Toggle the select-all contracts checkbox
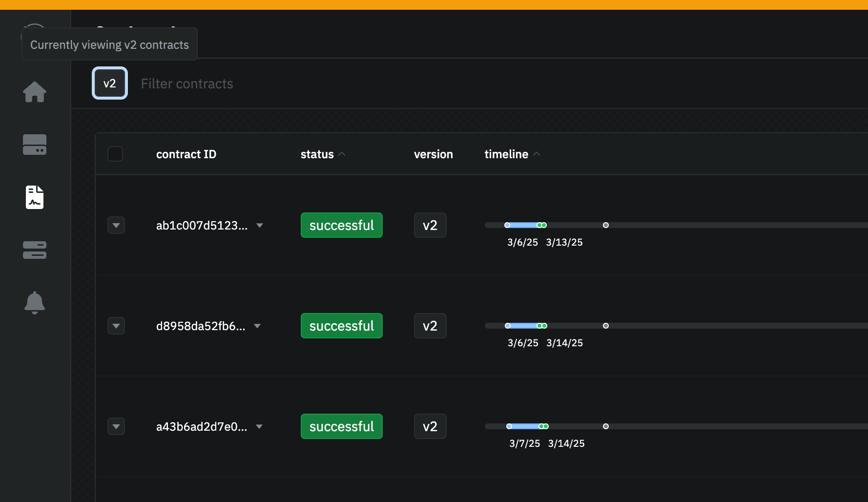 coord(115,154)
